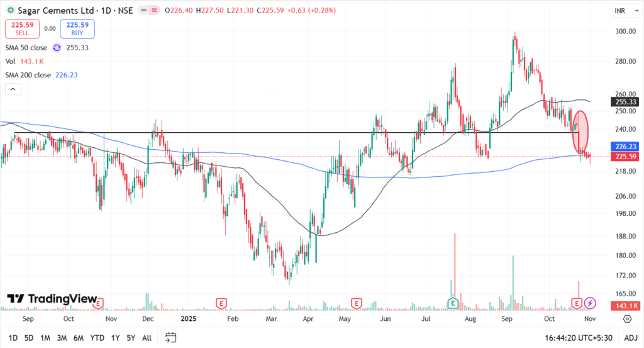Click the purple lightning bolt event icon
This screenshot has width=644, height=348.
pyautogui.click(x=590, y=303)
